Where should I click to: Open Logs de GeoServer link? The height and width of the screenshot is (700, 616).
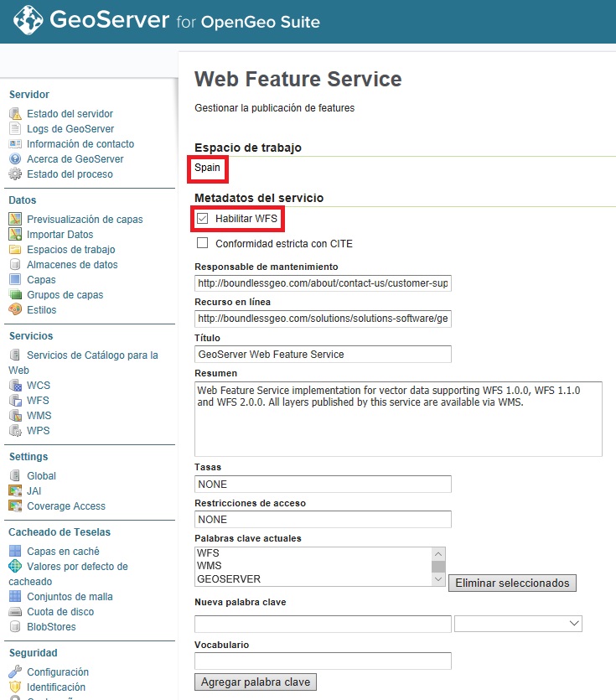[70, 128]
